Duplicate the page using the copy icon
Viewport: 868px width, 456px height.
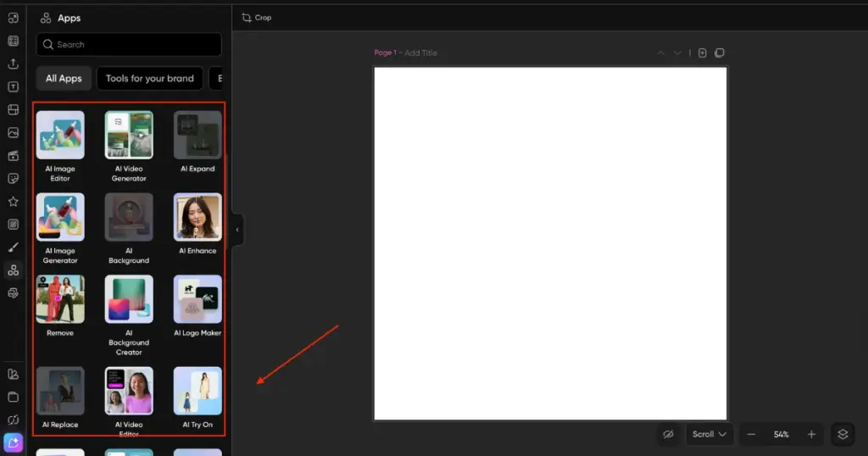719,53
